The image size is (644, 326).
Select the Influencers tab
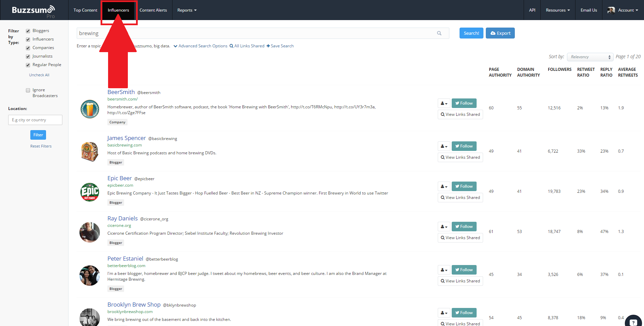point(118,10)
